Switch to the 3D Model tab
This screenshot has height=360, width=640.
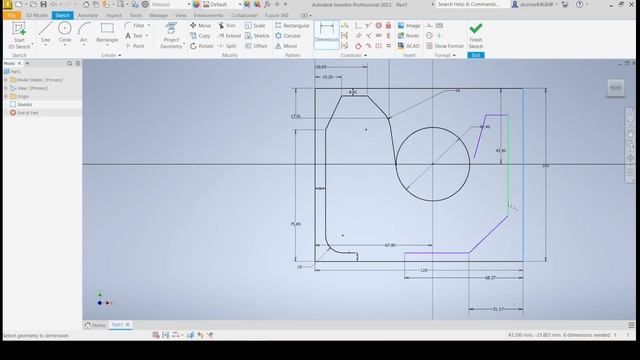tap(36, 16)
